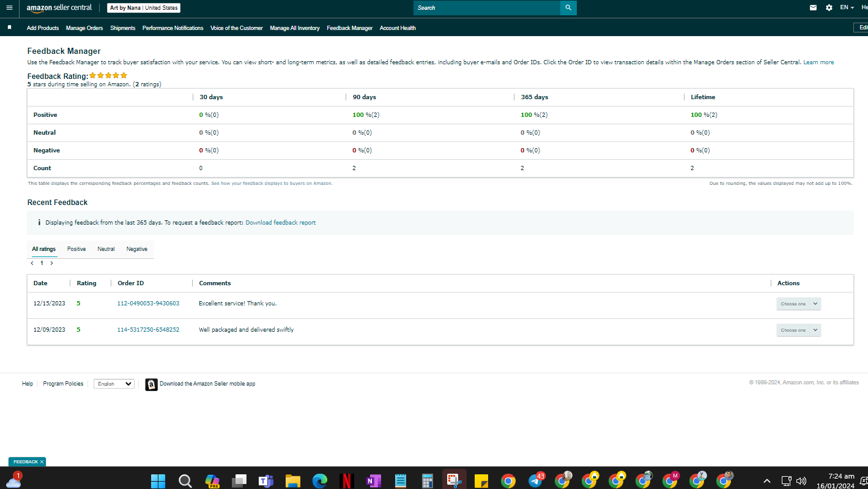Open Notepad from the taskbar

[401, 481]
